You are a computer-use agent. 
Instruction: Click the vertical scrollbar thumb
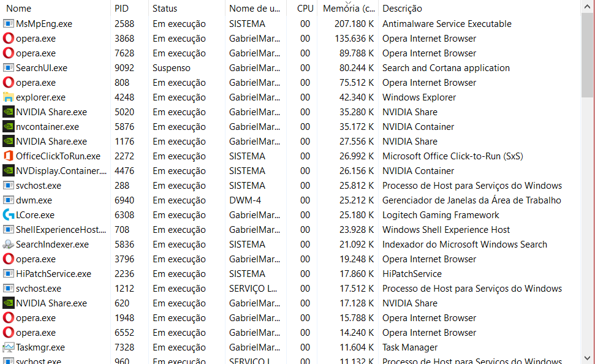point(588,55)
